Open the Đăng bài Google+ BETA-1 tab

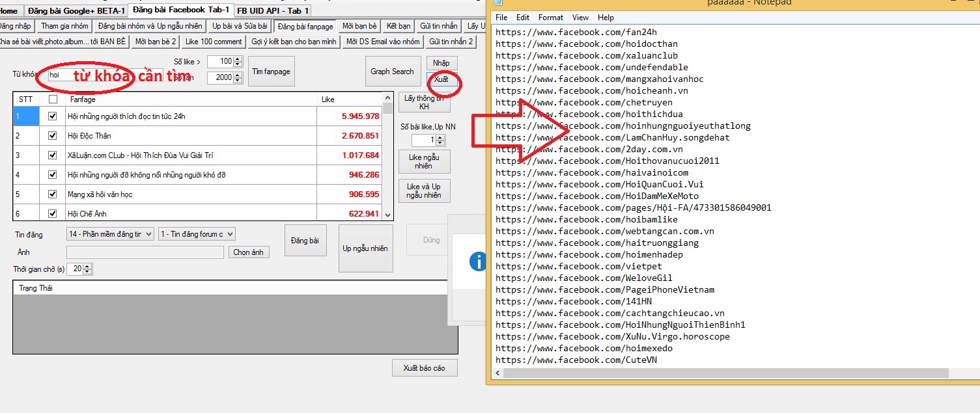pyautogui.click(x=76, y=10)
